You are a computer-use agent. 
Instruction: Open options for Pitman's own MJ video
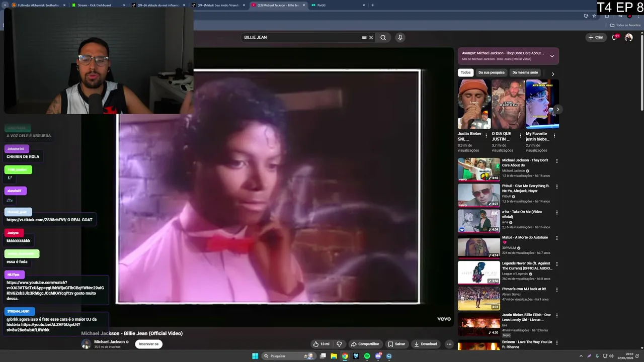point(556,290)
